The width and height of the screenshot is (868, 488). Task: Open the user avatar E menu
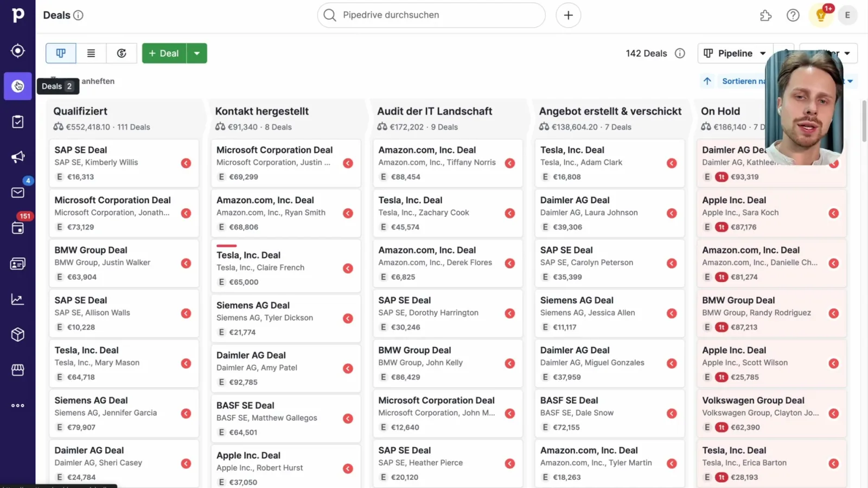click(x=847, y=15)
